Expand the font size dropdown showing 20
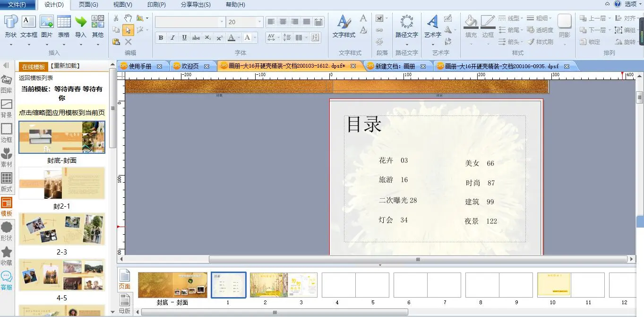This screenshot has height=317, width=644. 259,22
